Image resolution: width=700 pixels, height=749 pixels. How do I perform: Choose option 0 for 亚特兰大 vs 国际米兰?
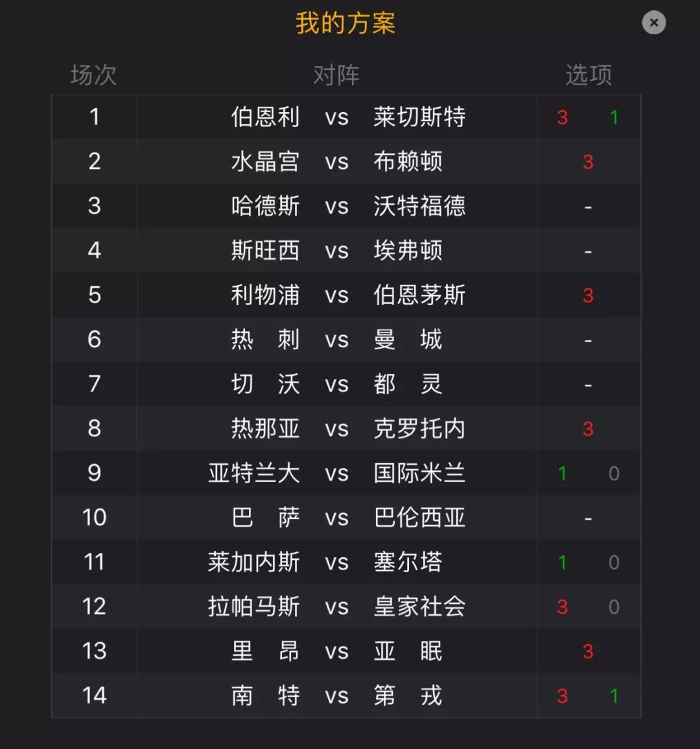pos(614,474)
